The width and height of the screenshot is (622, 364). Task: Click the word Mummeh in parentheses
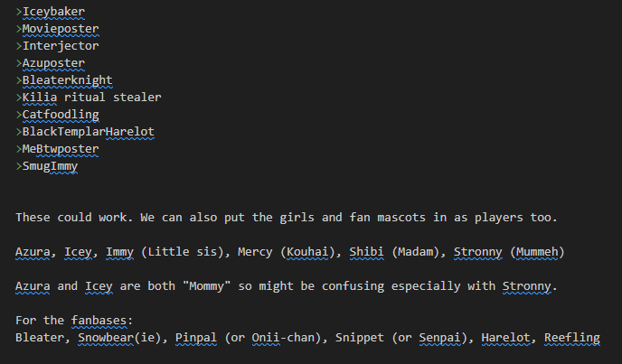(x=537, y=252)
